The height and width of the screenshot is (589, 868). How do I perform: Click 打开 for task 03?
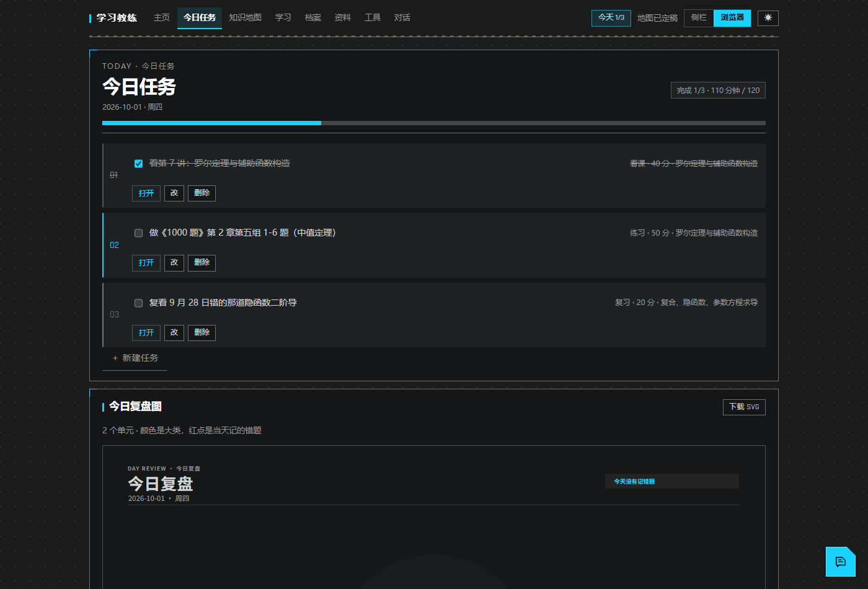coord(146,333)
